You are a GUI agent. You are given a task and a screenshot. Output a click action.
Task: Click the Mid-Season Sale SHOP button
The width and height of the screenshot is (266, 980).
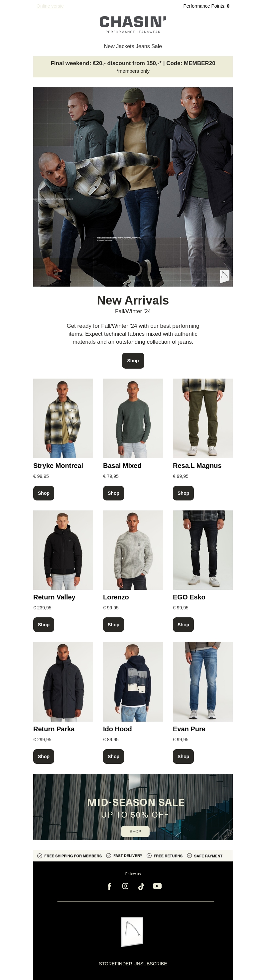[x=135, y=832]
